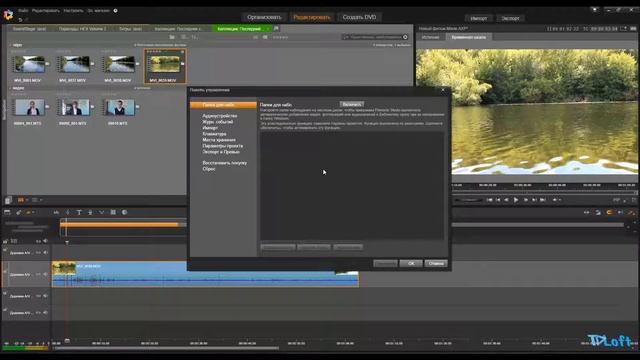
Task: Start playback in the preview player
Action: coord(516,200)
